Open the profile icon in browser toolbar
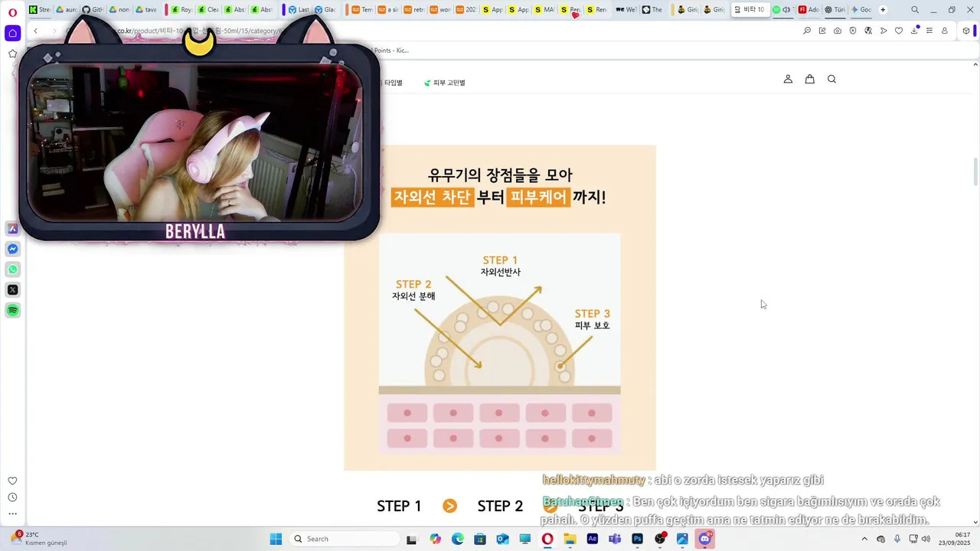This screenshot has width=980, height=551. click(x=945, y=31)
